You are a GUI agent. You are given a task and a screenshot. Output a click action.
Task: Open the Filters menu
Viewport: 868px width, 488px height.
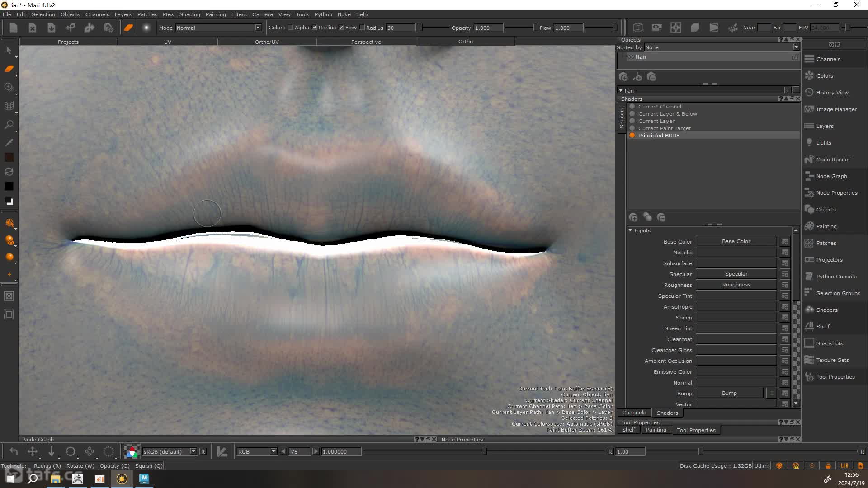click(x=239, y=14)
